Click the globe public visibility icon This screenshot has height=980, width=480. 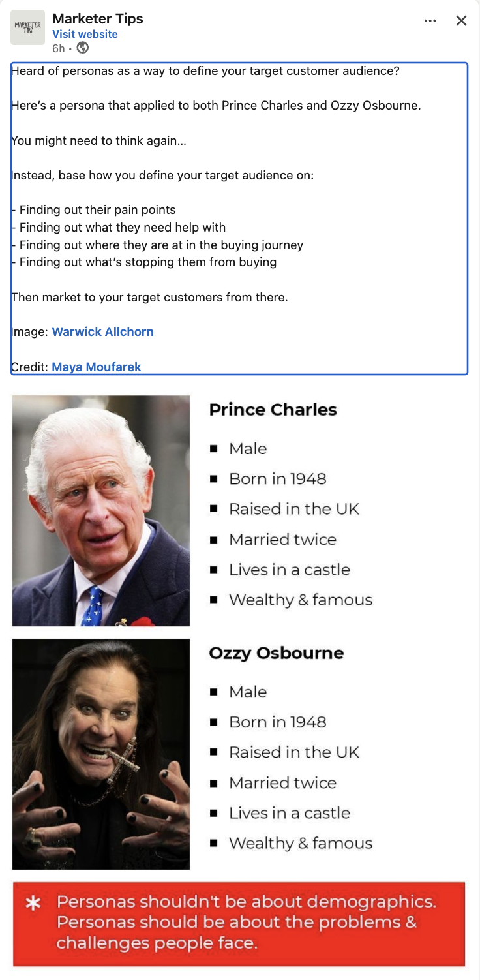point(83,48)
